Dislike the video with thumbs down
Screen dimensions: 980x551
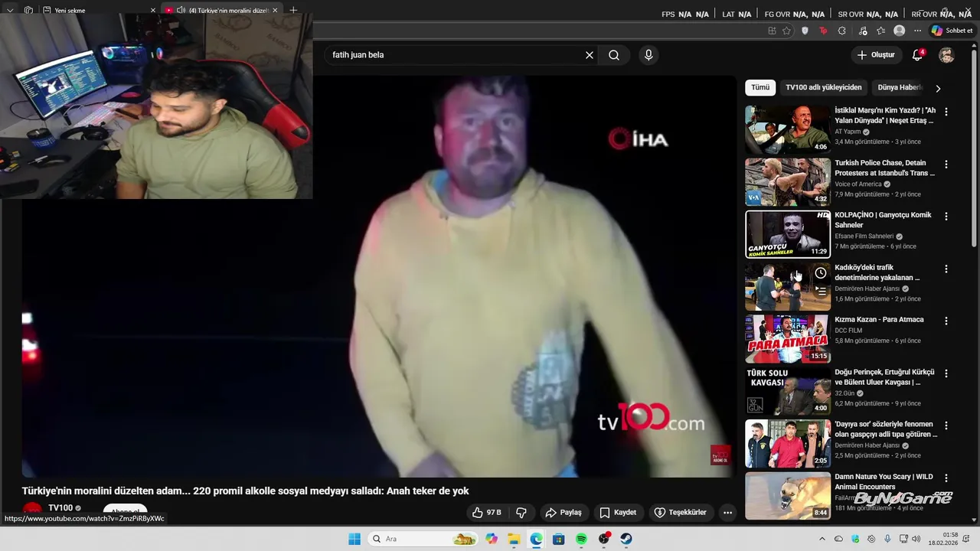(x=521, y=512)
